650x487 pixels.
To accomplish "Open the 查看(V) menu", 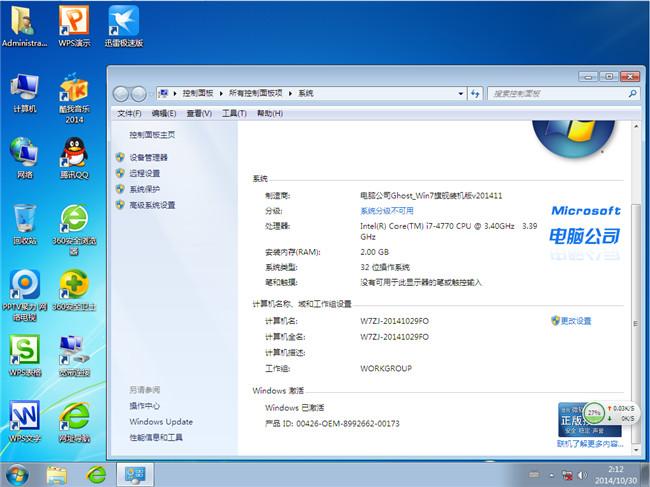I will (199, 113).
